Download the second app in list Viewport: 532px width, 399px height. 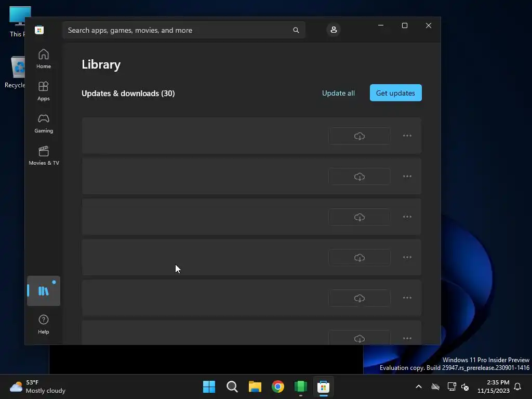360,177
